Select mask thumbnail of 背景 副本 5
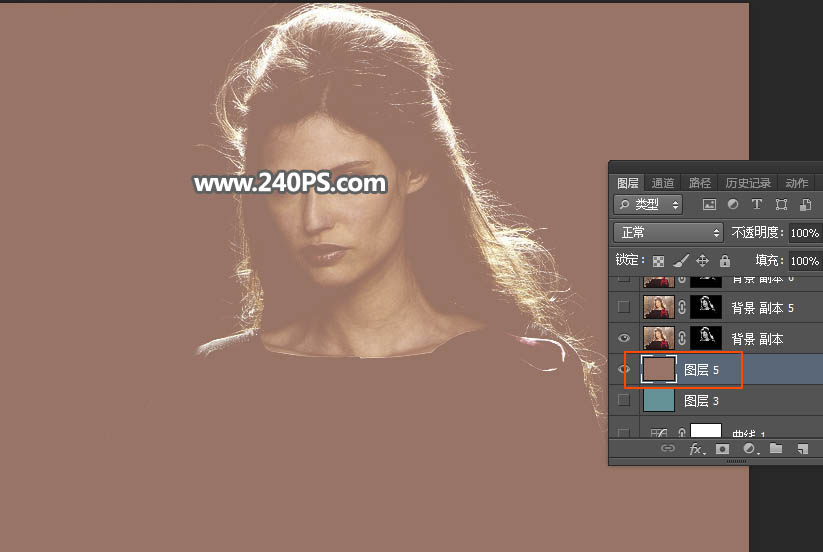 706,307
